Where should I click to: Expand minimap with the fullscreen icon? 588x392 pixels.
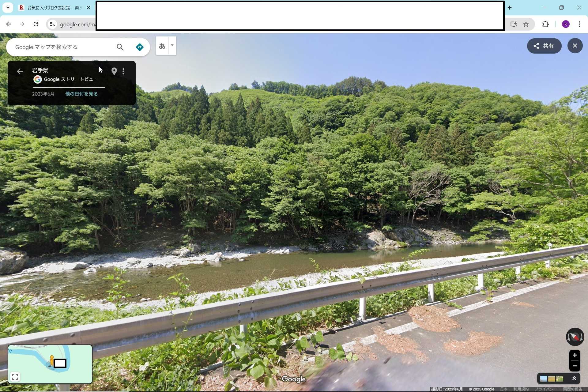coord(15,377)
